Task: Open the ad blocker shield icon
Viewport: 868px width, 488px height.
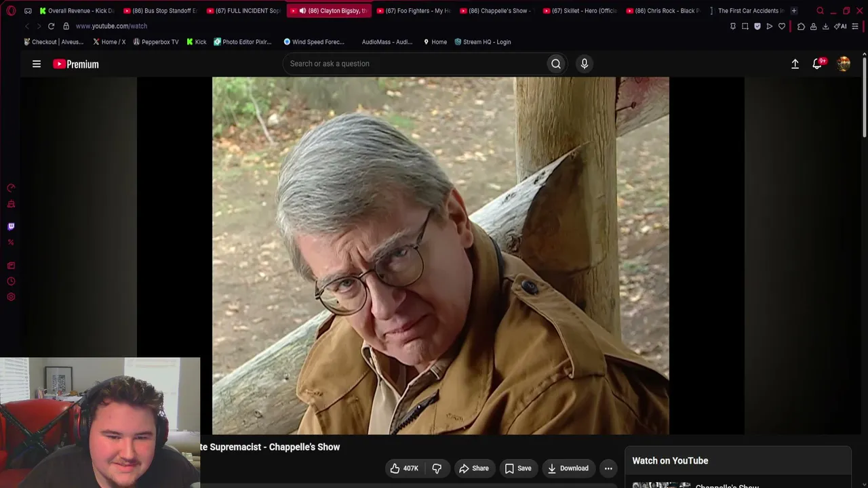Action: pos(757,26)
